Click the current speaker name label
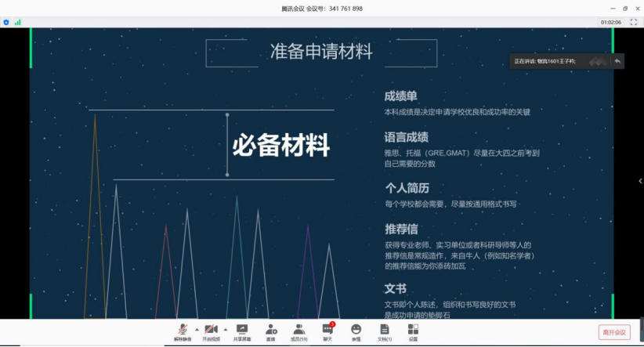644x347 pixels. 544,61
